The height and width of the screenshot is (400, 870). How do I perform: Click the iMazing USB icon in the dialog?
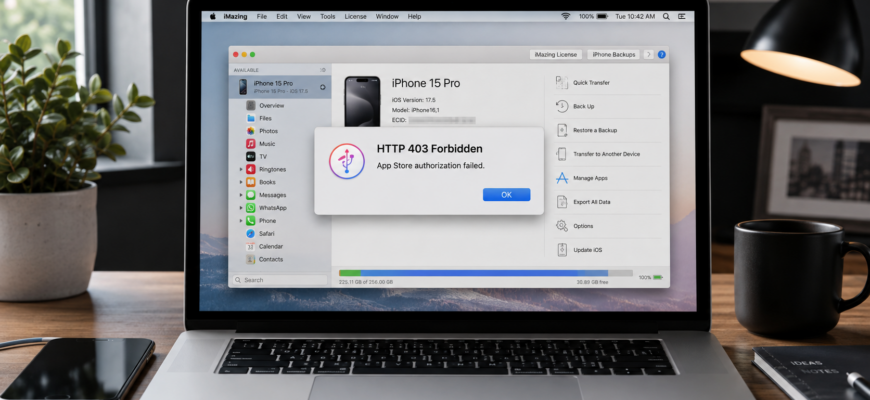347,161
